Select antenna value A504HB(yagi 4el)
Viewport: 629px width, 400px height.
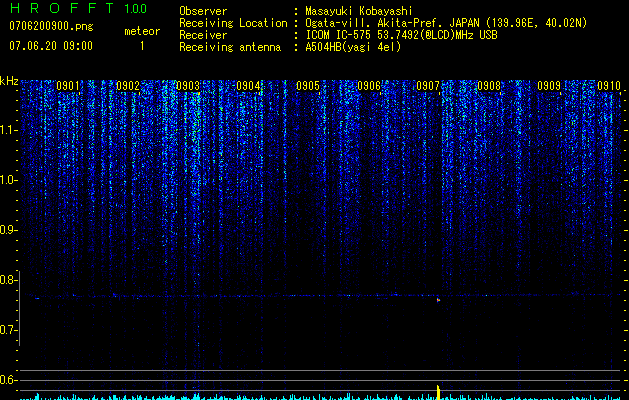(x=353, y=47)
